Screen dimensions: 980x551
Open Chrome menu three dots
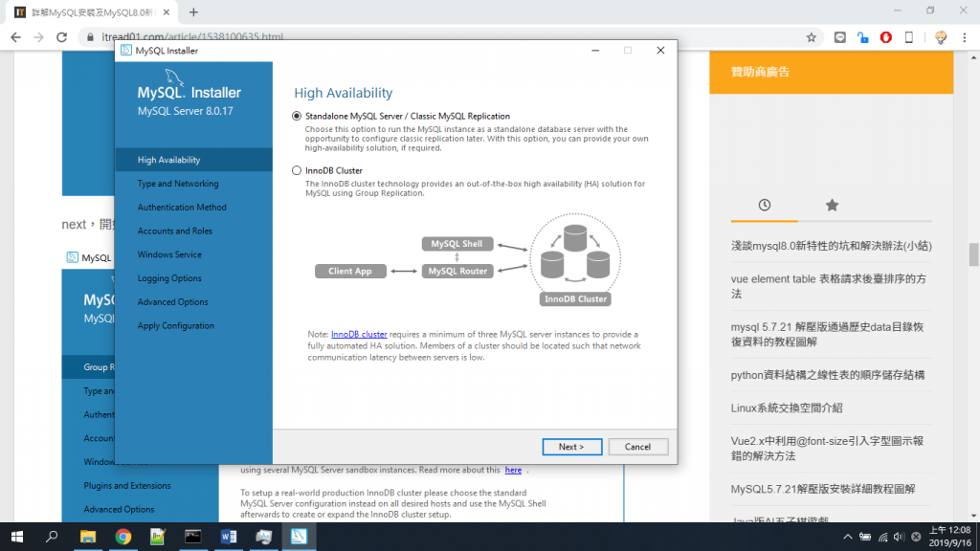[965, 37]
